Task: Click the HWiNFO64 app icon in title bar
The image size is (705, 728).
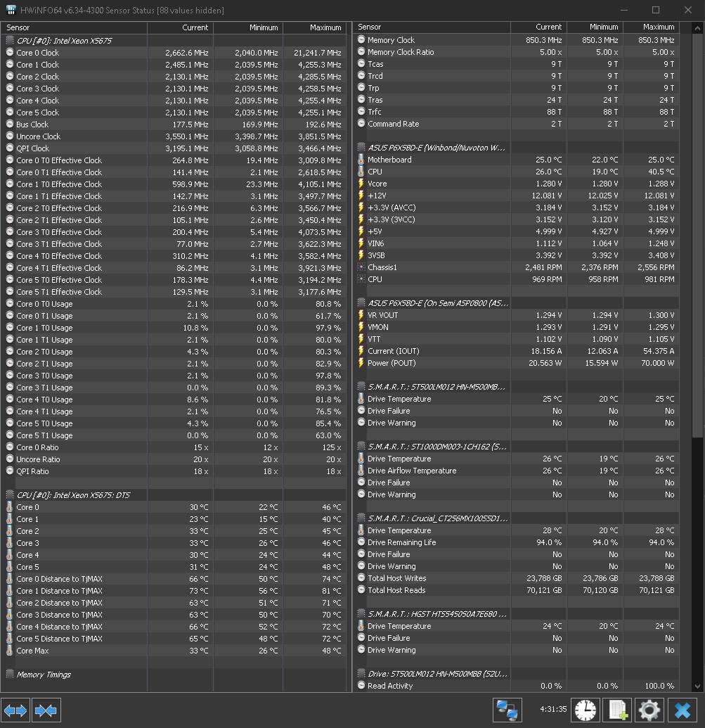Action: tap(11, 10)
